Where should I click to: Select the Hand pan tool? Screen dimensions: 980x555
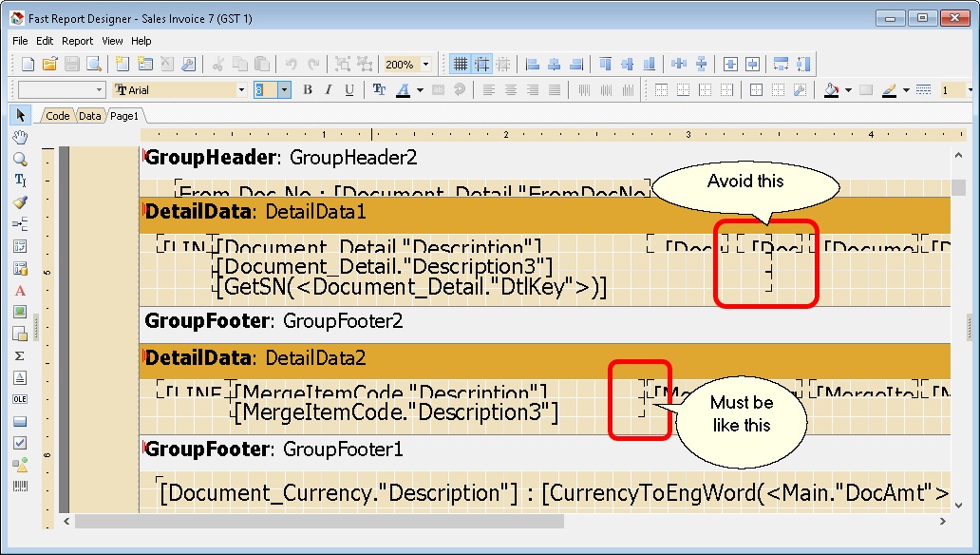point(20,137)
